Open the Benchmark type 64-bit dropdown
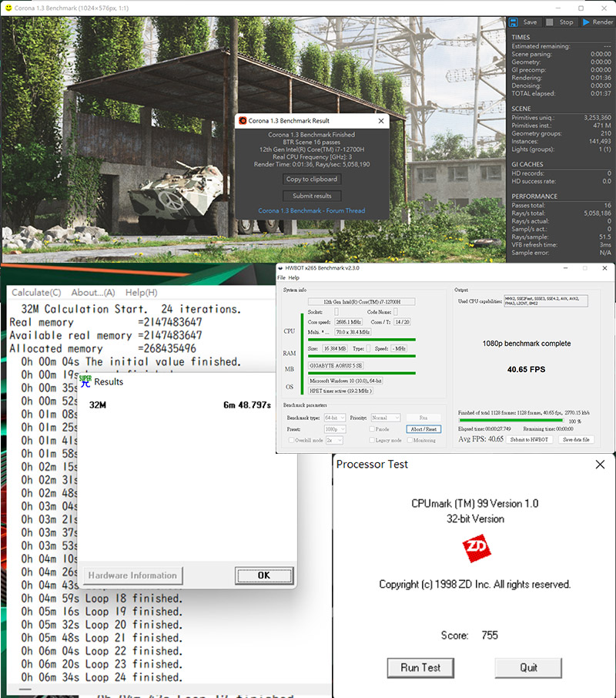Image resolution: width=616 pixels, height=698 pixels. point(335,418)
